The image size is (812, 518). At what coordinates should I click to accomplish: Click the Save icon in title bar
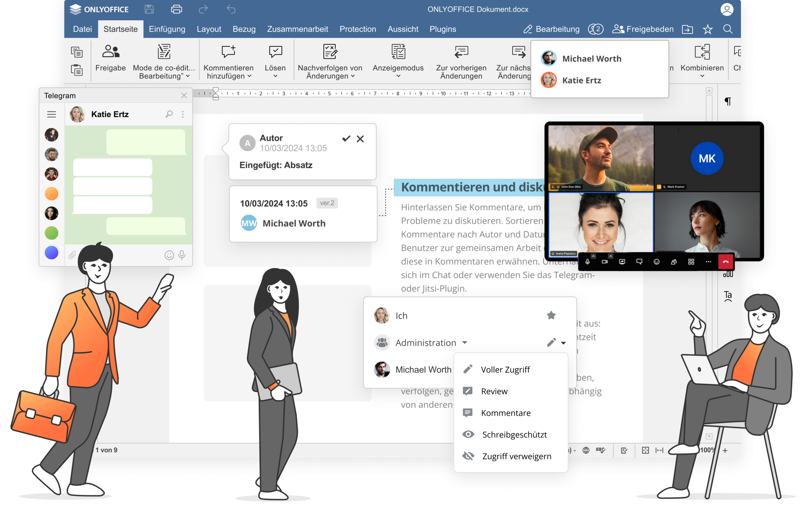click(x=149, y=9)
